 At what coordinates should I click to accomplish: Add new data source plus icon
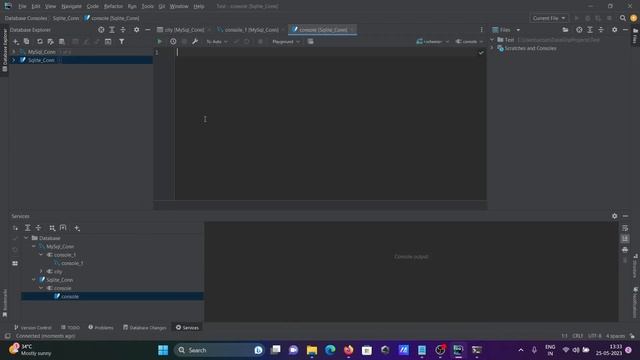point(16,42)
